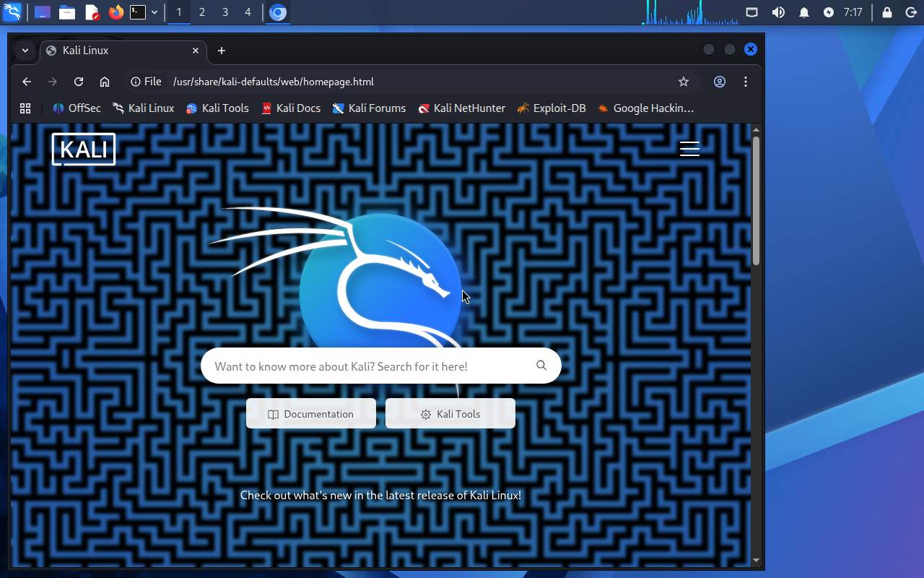Switch to workspace 3

(225, 12)
